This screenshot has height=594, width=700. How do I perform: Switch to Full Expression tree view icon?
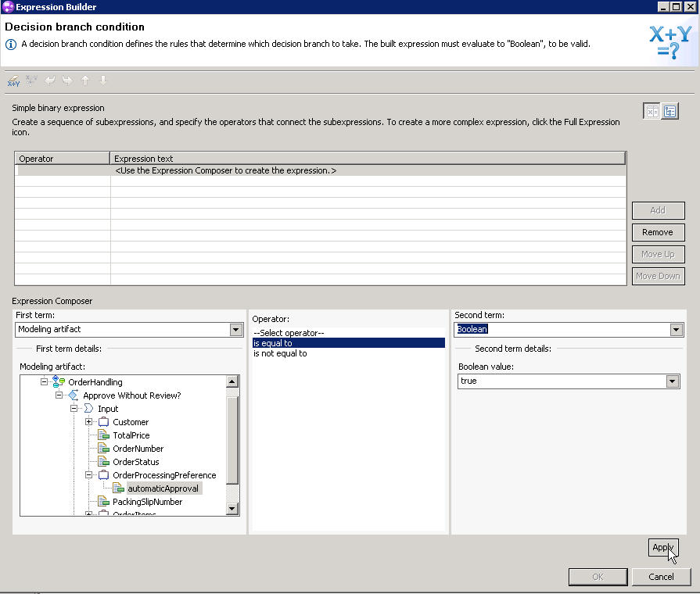(670, 112)
